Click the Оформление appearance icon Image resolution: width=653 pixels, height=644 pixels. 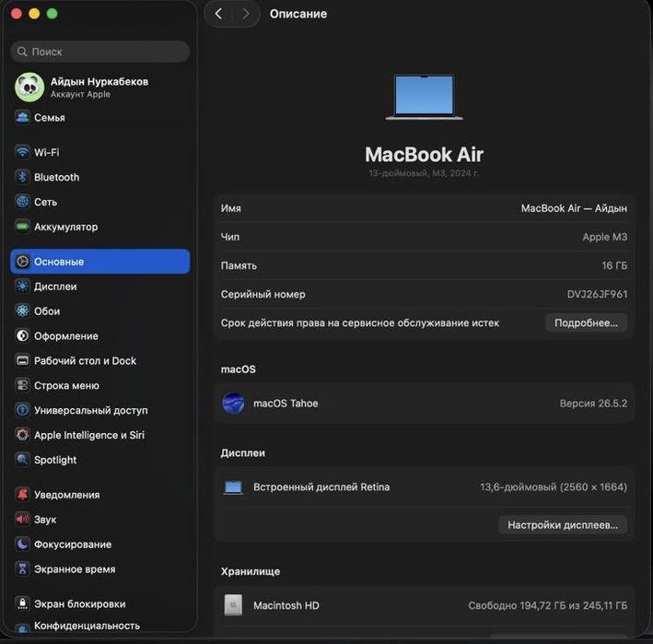click(x=22, y=335)
